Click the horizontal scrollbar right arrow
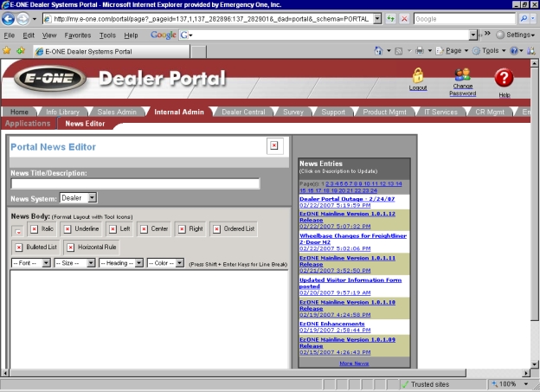This screenshot has width=540, height=392. (x=526, y=373)
